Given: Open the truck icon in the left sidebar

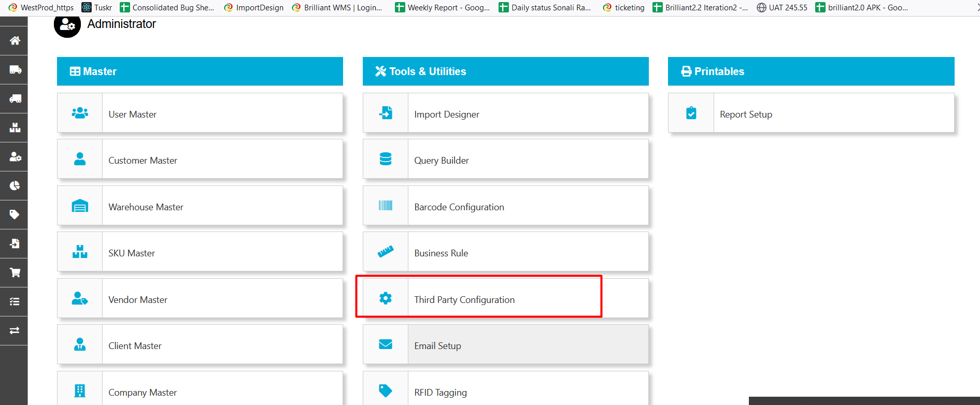Looking at the screenshot, I should pyautogui.click(x=15, y=69).
